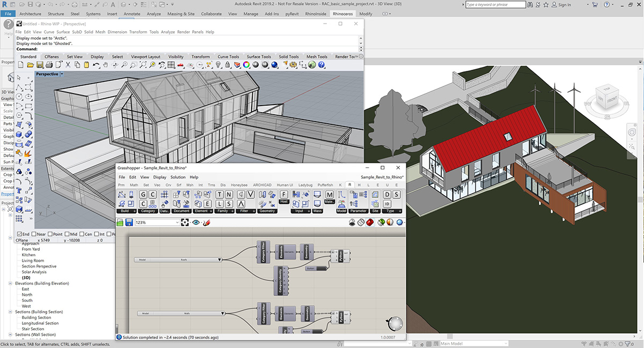Click the New file icon in Rhino toolbar
644x348 pixels.
21,65
